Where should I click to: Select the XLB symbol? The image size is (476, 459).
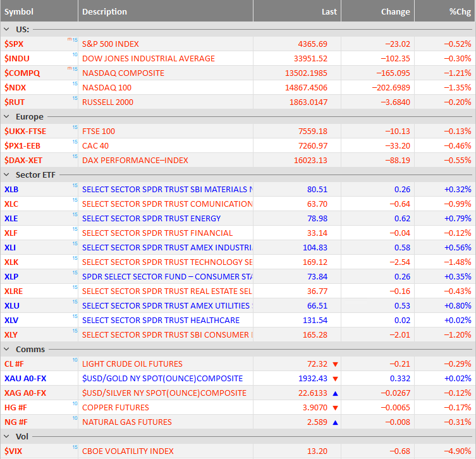[11, 190]
